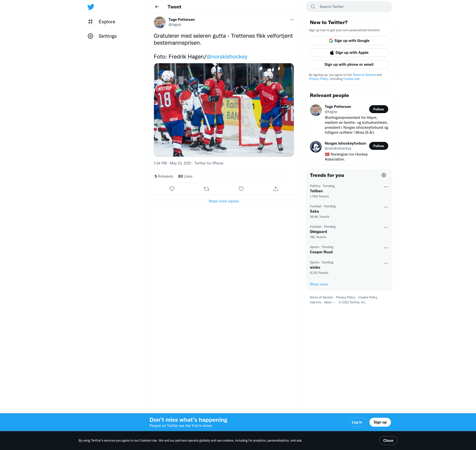Click Tage Pettersen's avatar in tweet header

(160, 22)
